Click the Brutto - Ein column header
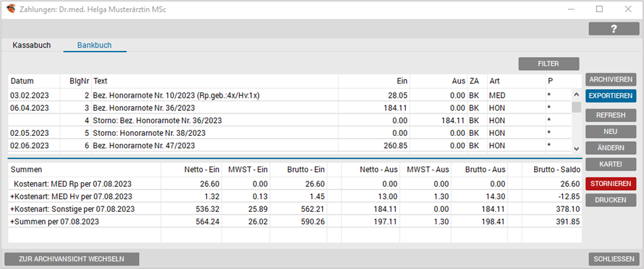 298,169
